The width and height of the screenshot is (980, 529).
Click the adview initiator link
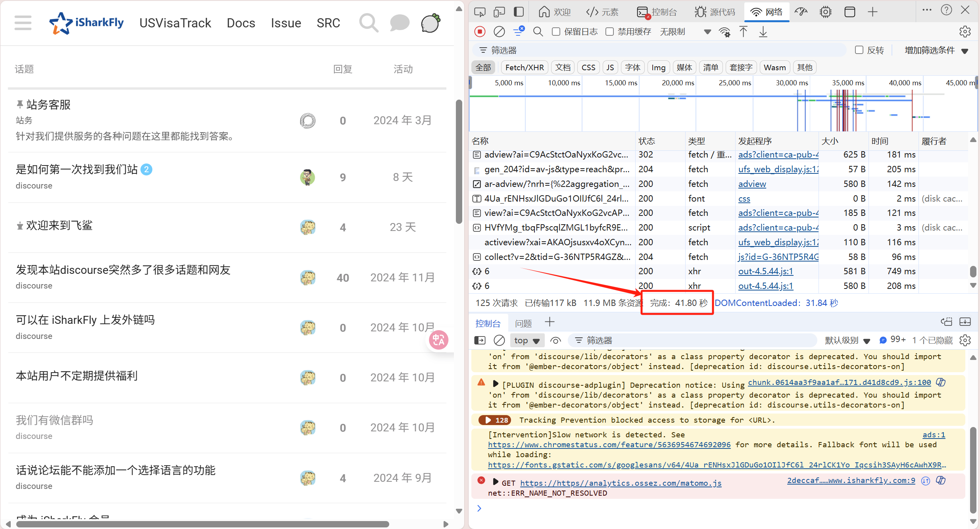pyautogui.click(x=752, y=184)
